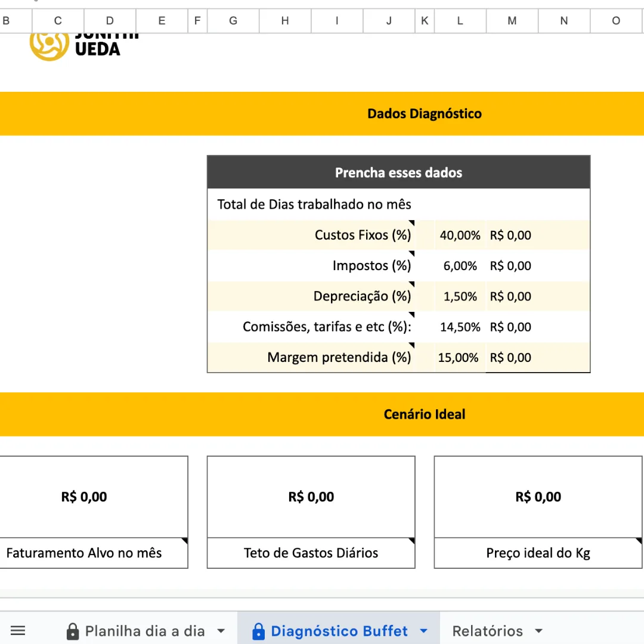Select column F header
644x644 pixels.
197,20
